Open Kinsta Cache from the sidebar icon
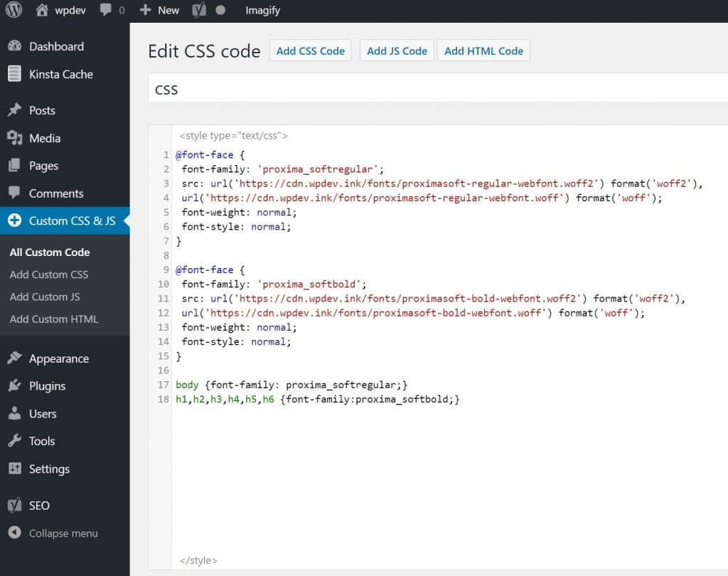 tap(16, 74)
